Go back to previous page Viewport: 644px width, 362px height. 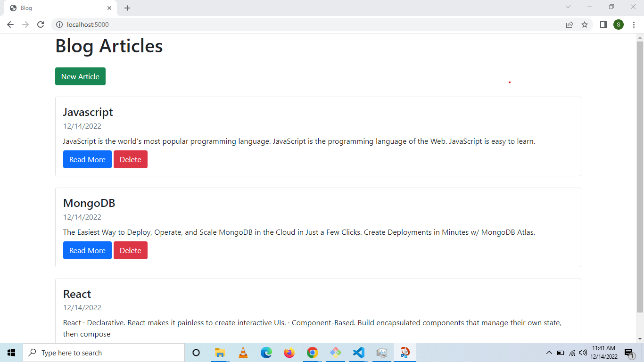(10, 25)
